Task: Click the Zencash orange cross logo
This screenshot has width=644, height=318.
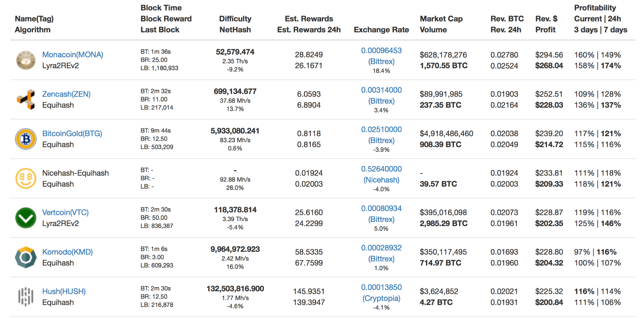Action: (26, 99)
